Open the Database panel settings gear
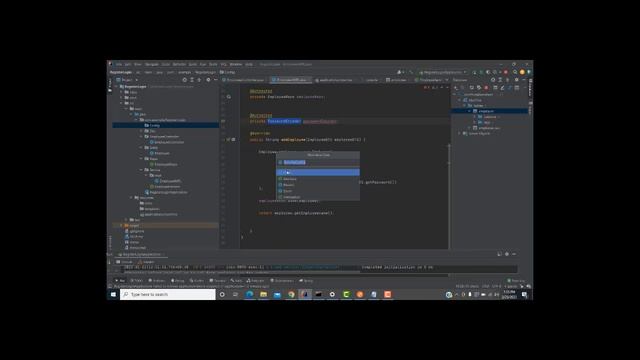This screenshot has width=640, height=360. 516,80
